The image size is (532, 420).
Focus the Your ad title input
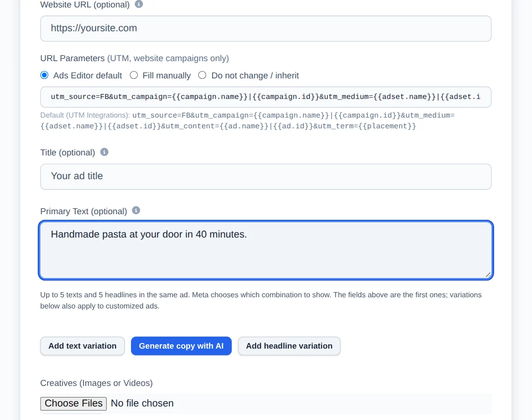click(x=266, y=176)
